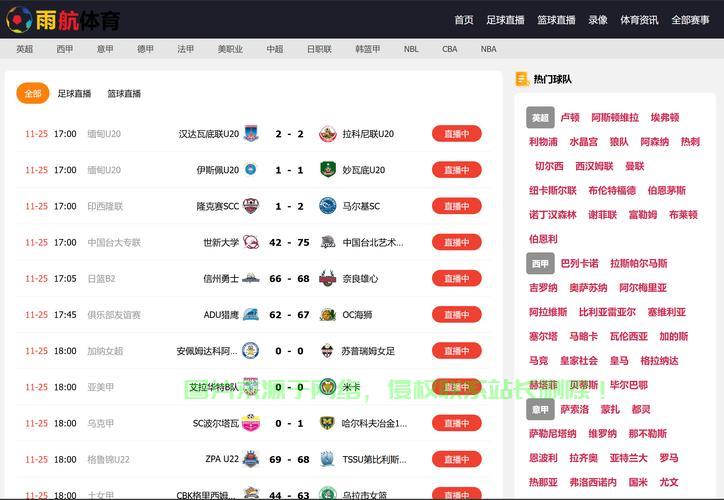Screen dimensions: 724x500
Task: Go to NBL league in subnav
Action: tap(411, 49)
